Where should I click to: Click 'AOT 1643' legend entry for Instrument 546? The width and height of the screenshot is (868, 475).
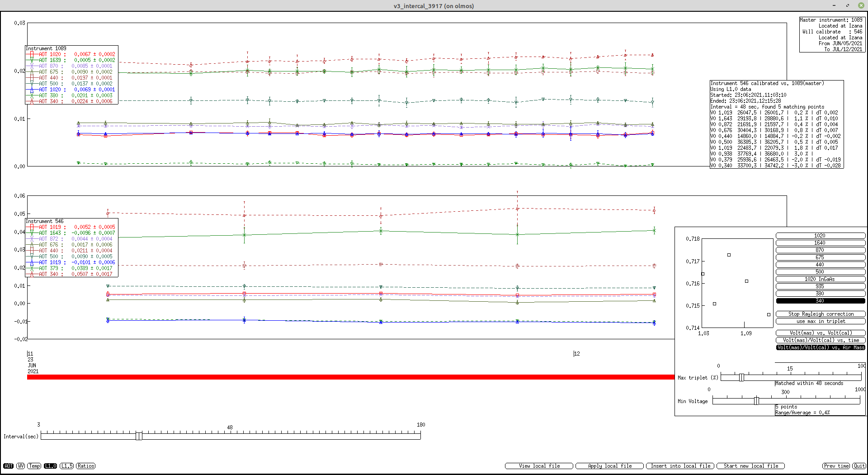tap(71, 233)
